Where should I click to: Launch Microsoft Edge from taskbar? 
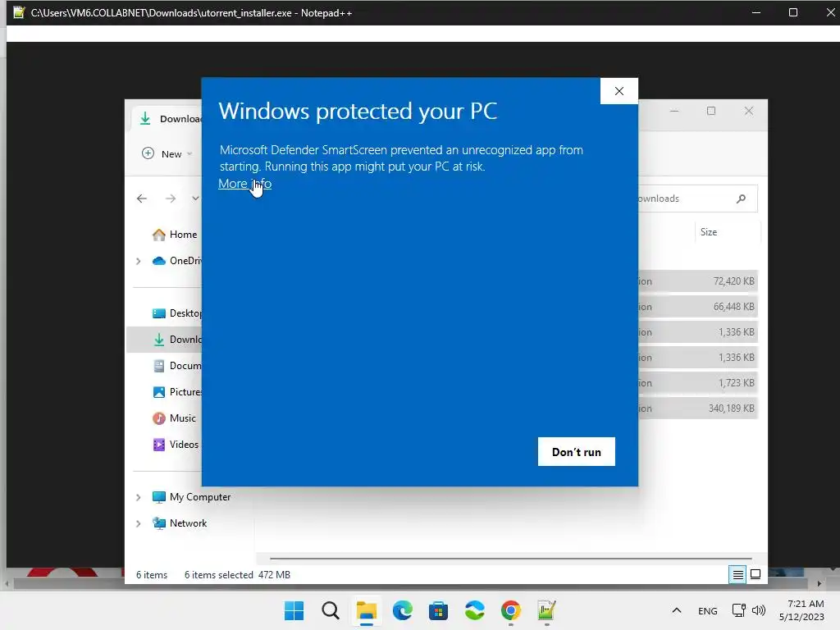[402, 610]
